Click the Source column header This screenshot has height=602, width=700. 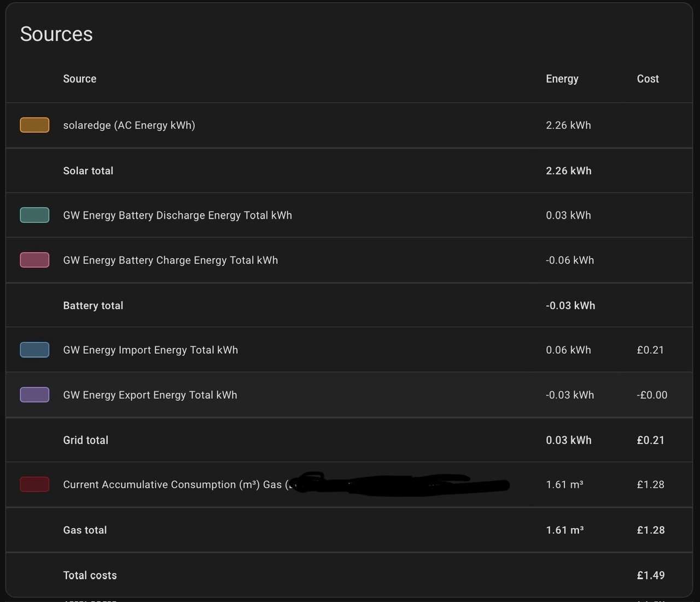coord(80,79)
